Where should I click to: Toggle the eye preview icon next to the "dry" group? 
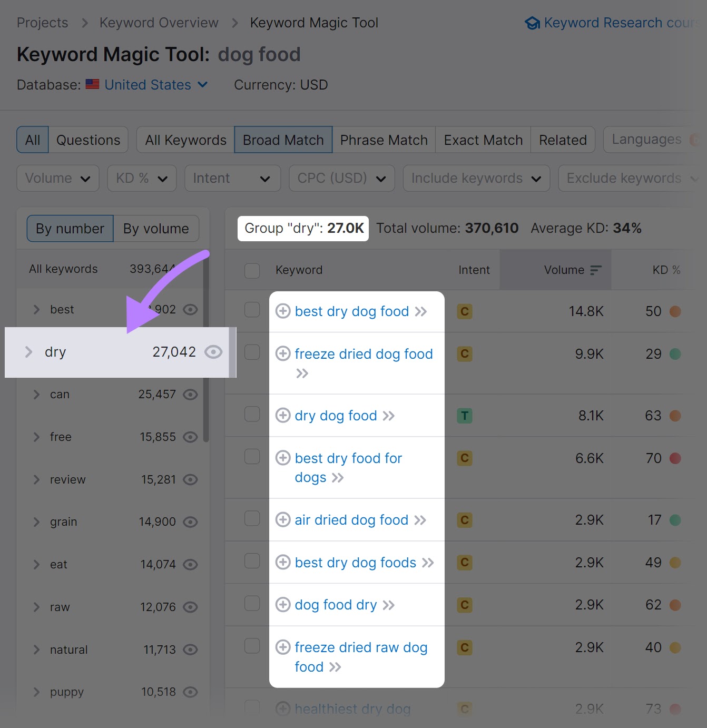pos(213,352)
